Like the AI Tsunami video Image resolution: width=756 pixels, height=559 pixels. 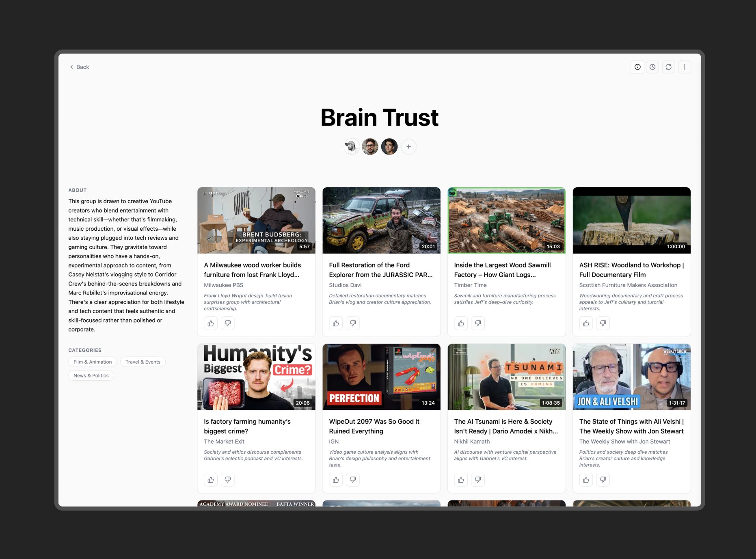coord(461,480)
